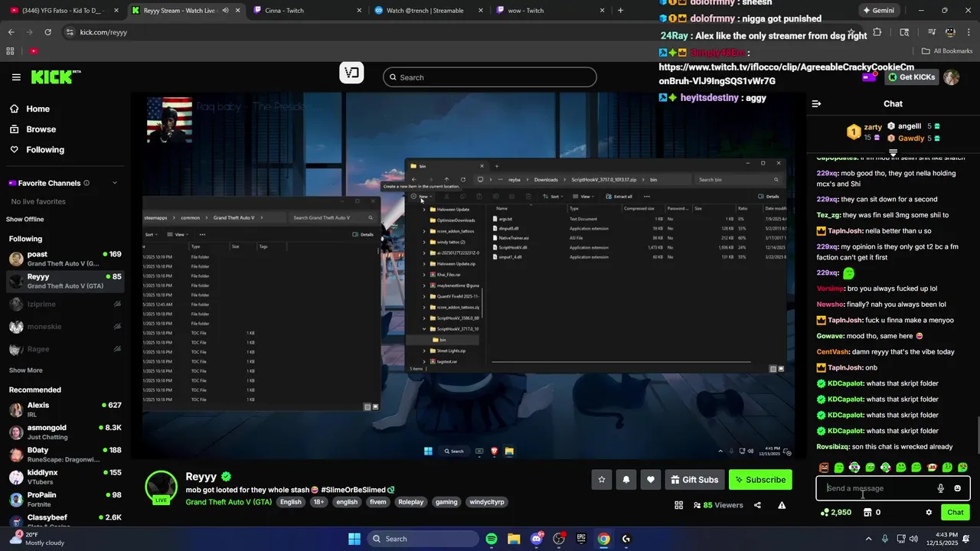Open Chrome apps grid in bookmarks bar

tap(10, 51)
